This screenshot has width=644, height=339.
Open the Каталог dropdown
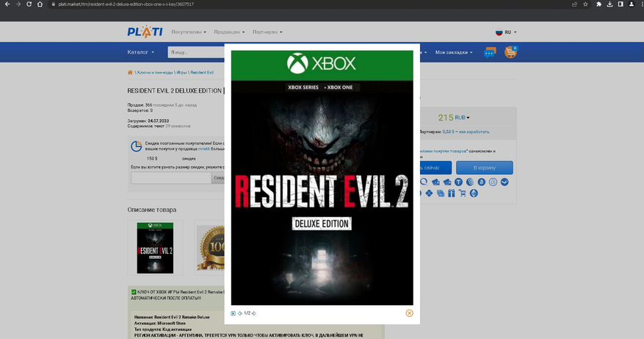141,52
